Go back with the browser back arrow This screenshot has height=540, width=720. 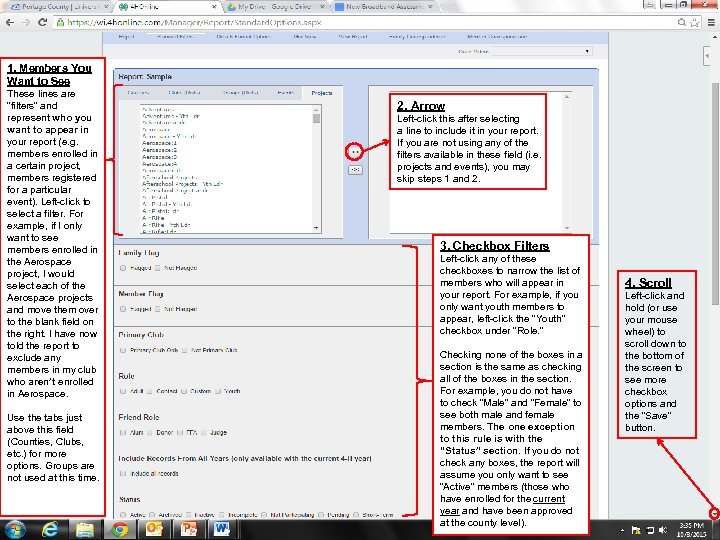10,22
